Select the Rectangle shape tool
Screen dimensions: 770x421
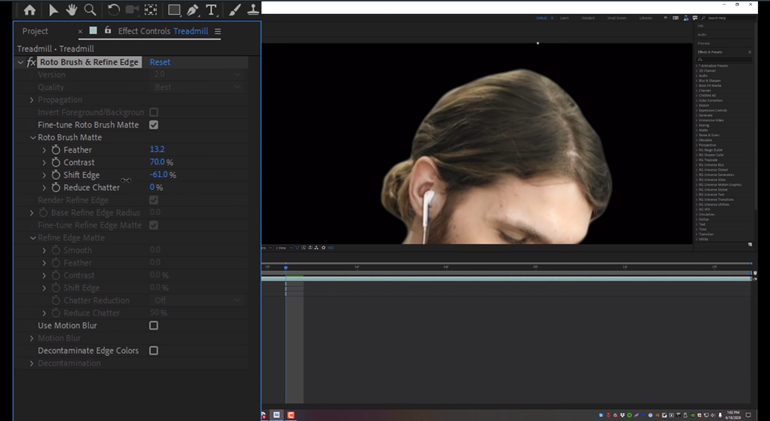(174, 10)
